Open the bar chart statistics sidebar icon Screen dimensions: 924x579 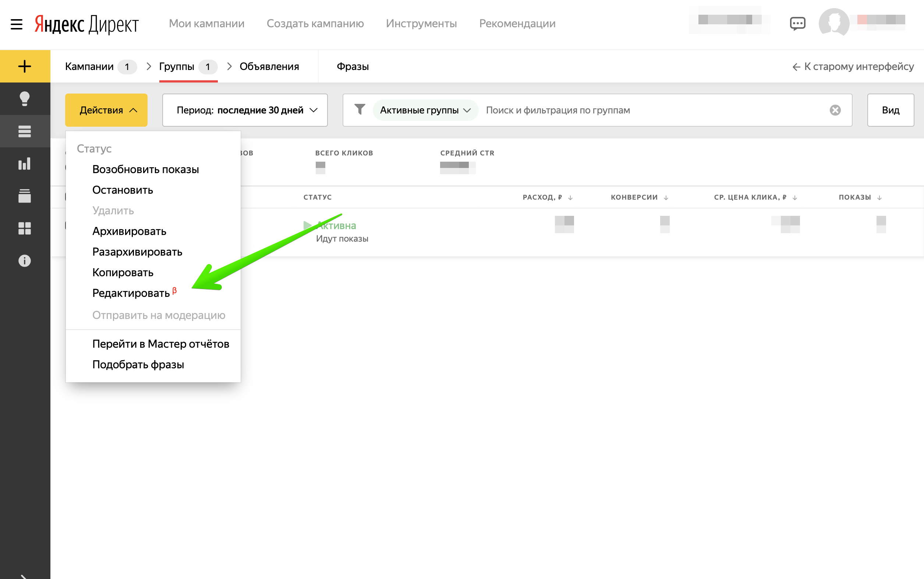coord(25,164)
